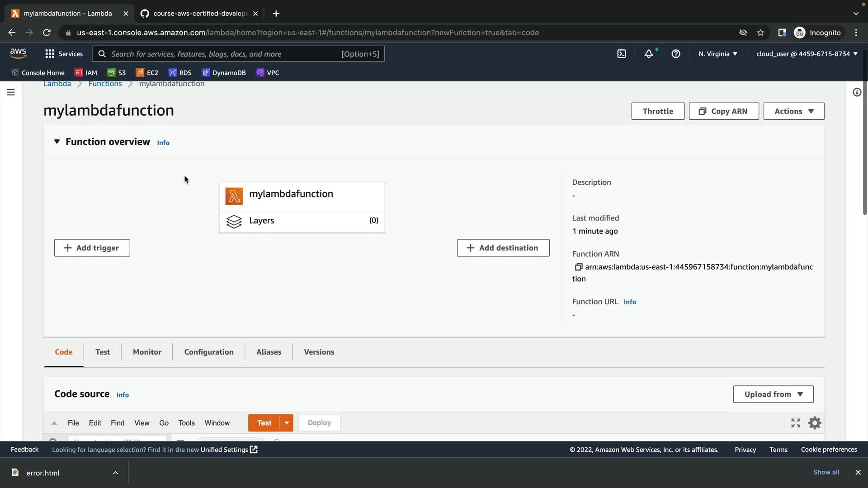Open AWS CloudShell icon

coord(622,54)
